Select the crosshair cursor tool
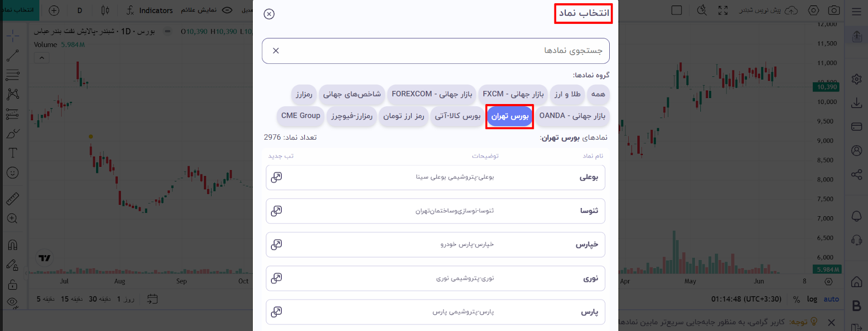 coord(12,36)
